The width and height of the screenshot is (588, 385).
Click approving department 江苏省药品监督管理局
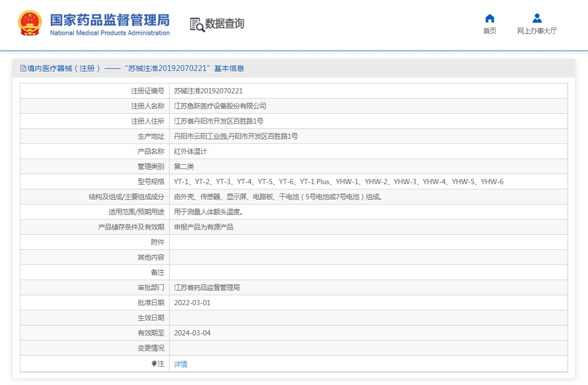tap(207, 287)
